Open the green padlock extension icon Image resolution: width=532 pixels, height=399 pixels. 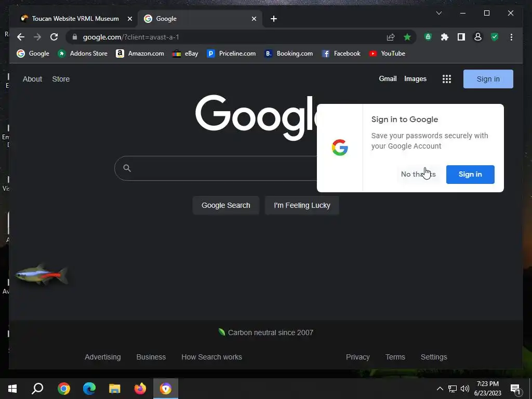(428, 37)
